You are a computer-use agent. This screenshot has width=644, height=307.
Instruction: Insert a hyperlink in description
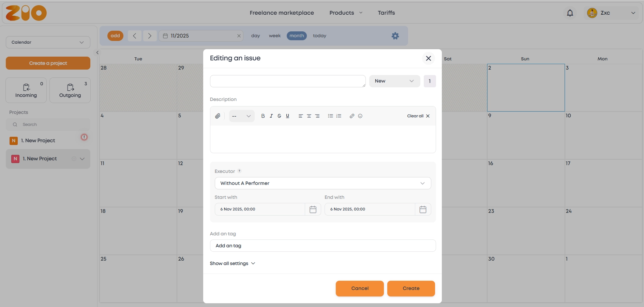coord(352,116)
